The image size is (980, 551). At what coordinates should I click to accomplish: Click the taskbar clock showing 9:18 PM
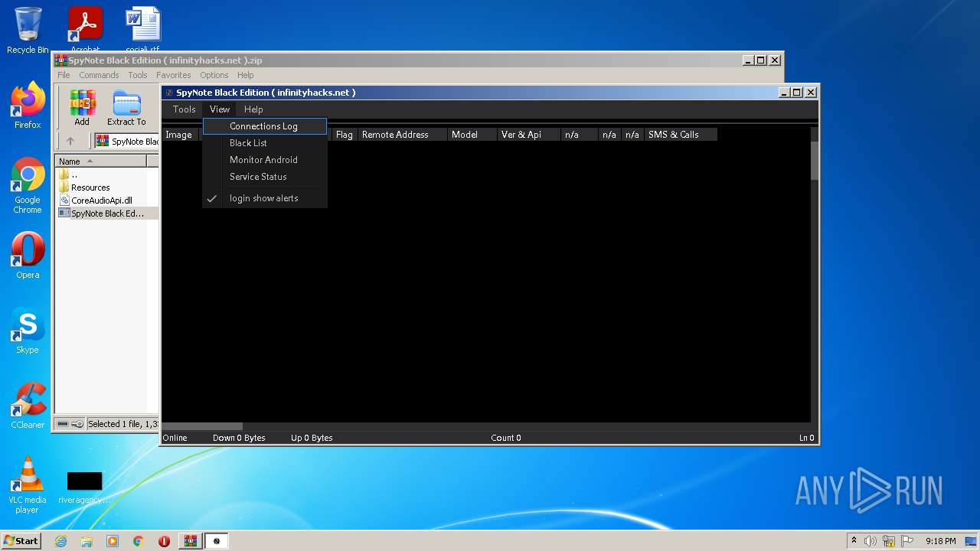coord(941,541)
